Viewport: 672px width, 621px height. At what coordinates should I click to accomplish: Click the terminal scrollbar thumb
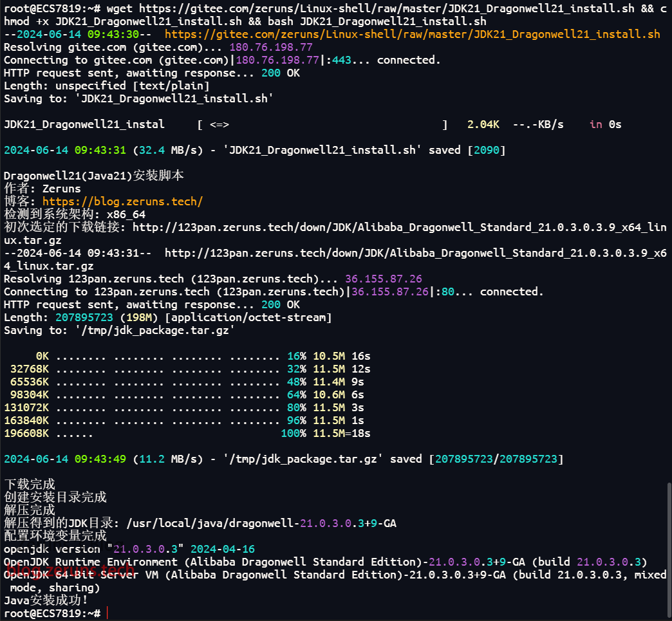[x=669, y=551]
